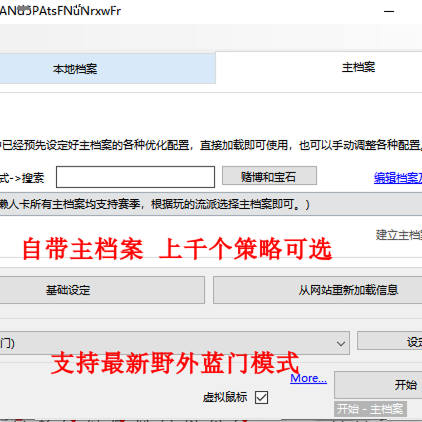Click the 建立主档案 label
The height and width of the screenshot is (422, 422).
click(x=399, y=235)
